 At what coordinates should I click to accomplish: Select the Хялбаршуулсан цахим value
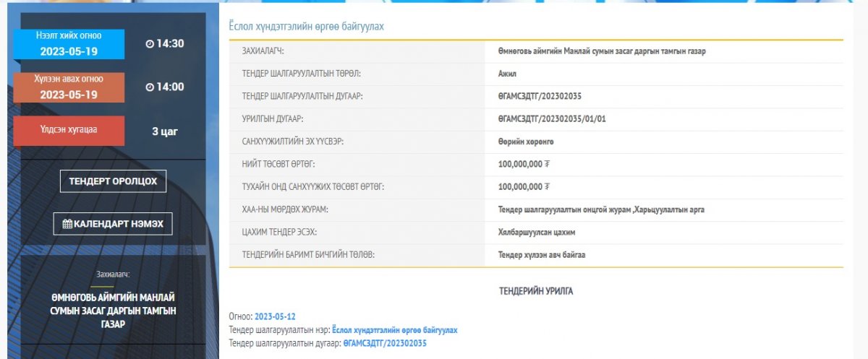(x=537, y=231)
